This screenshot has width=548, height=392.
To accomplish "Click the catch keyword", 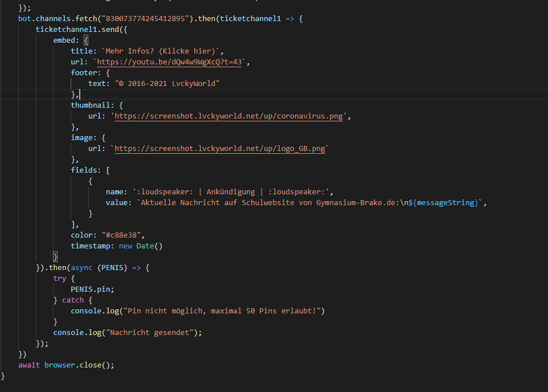I will pyautogui.click(x=72, y=300).
